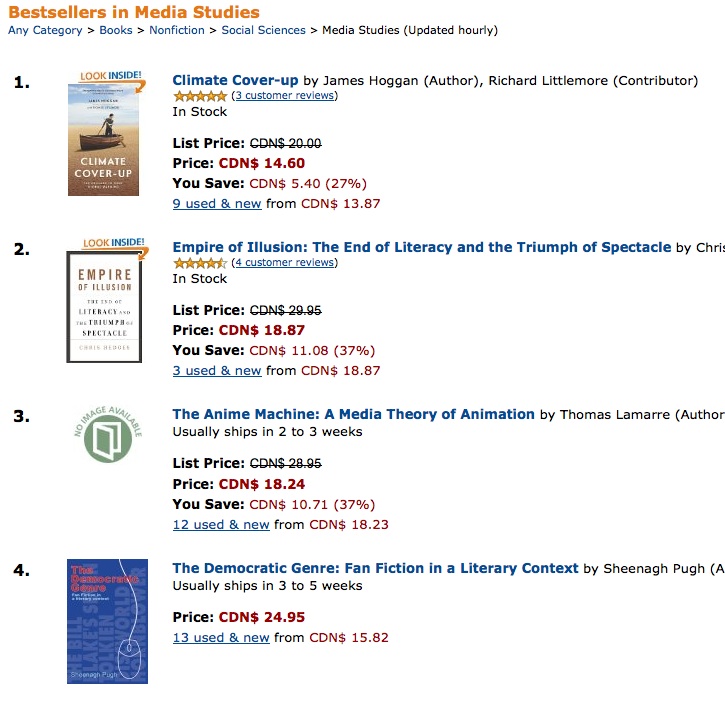This screenshot has height=703, width=725.
Task: Open The Democratic Genre title link
Action: (375, 568)
